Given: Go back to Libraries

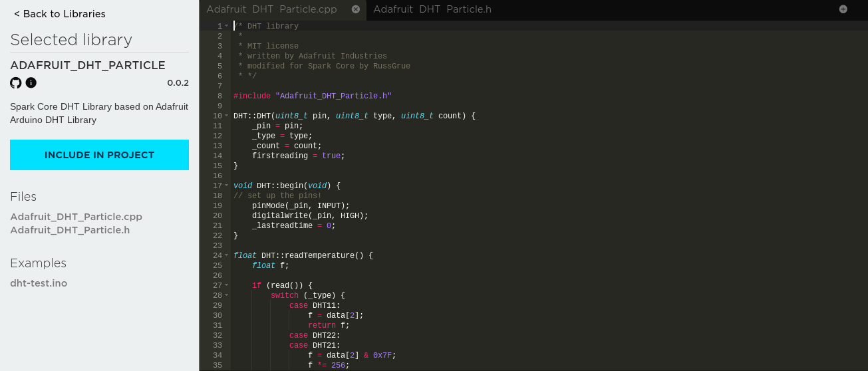Looking at the screenshot, I should click(x=59, y=14).
